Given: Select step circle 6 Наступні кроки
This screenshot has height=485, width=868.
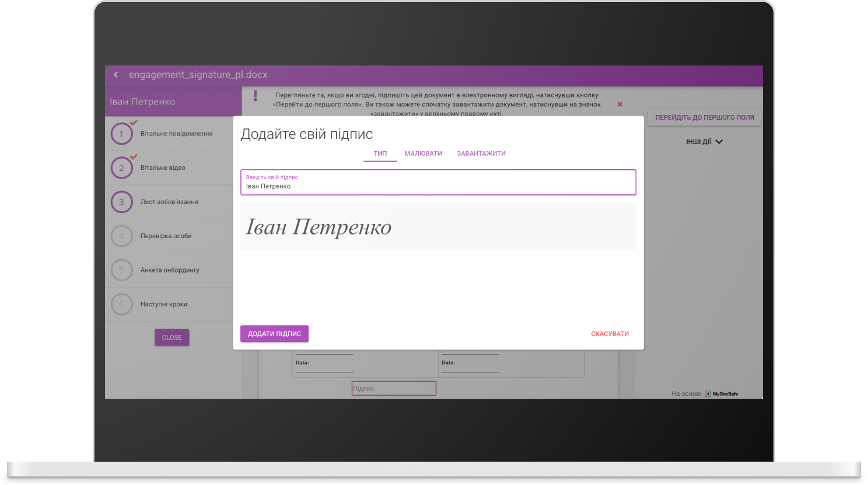Looking at the screenshot, I should [x=121, y=303].
